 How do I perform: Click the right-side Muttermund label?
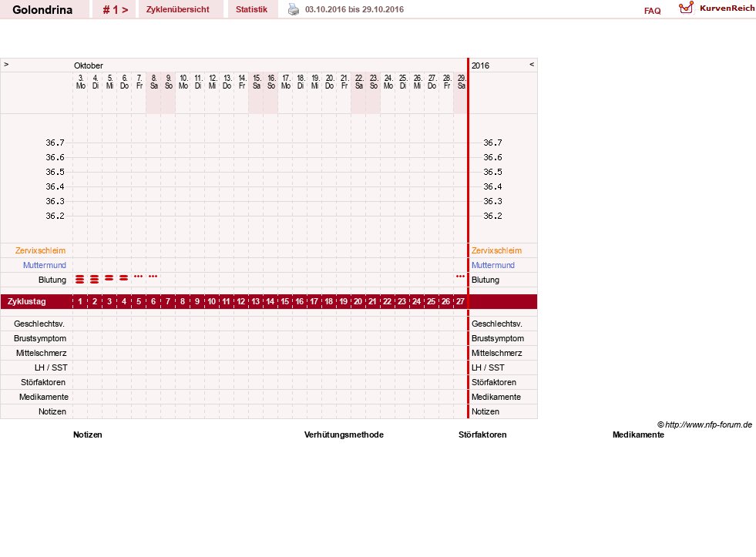click(492, 265)
